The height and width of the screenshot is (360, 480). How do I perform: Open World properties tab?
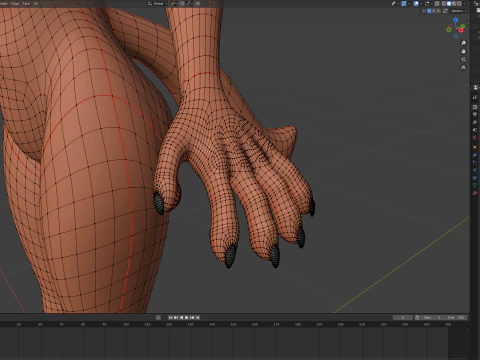point(475,138)
